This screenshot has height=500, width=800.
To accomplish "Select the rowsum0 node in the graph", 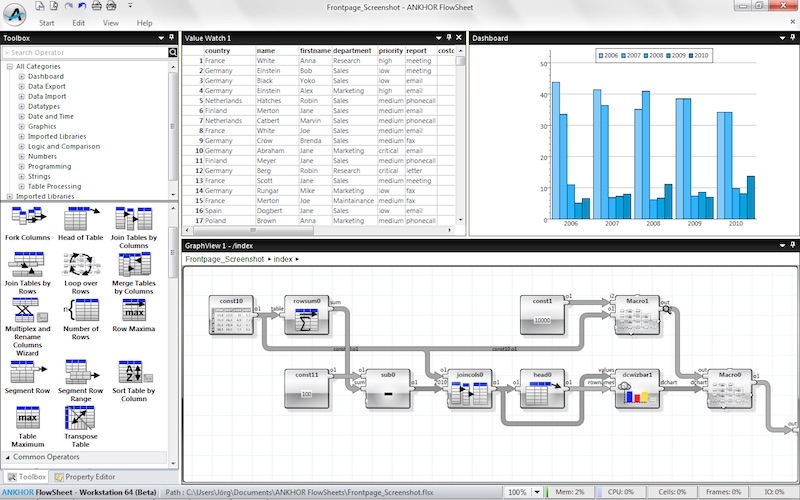I will click(307, 315).
